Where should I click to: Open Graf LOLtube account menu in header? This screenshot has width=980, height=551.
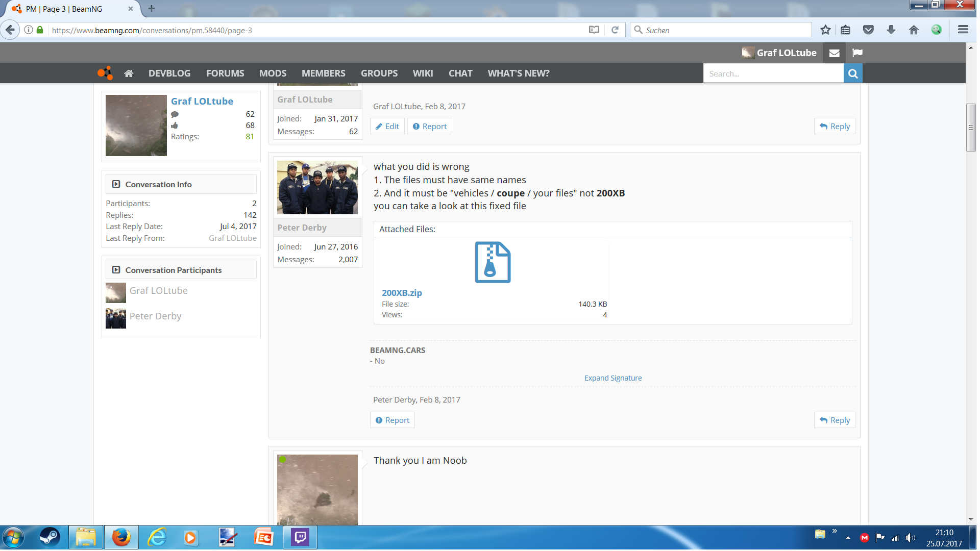pos(780,53)
